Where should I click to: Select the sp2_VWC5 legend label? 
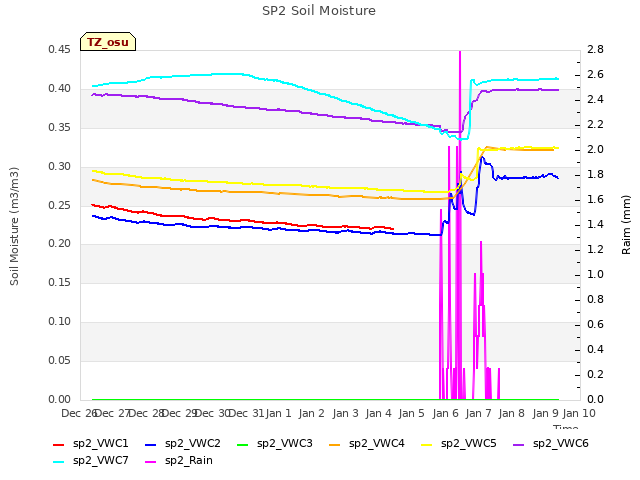pyautogui.click(x=469, y=444)
